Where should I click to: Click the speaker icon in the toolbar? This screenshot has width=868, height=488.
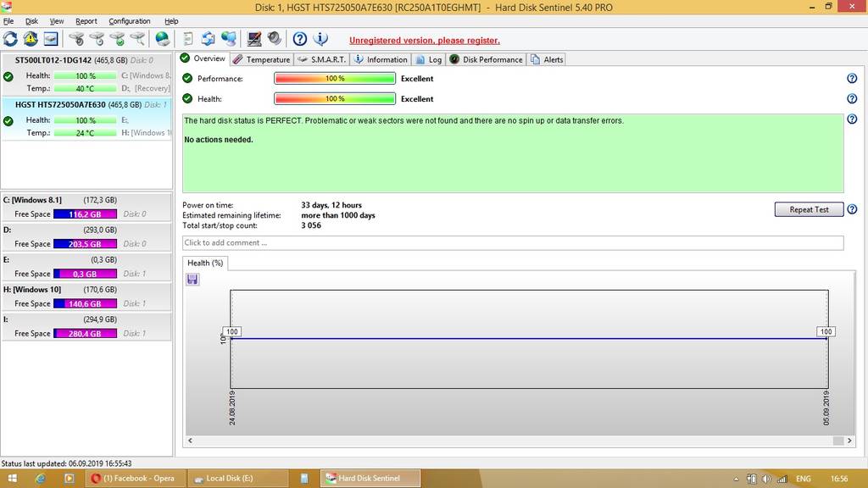274,39
